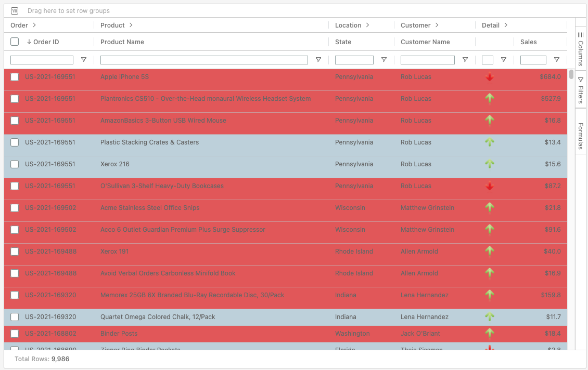The height and width of the screenshot is (370, 588).
Task: Open the State column filter funnel icon
Action: click(x=384, y=60)
